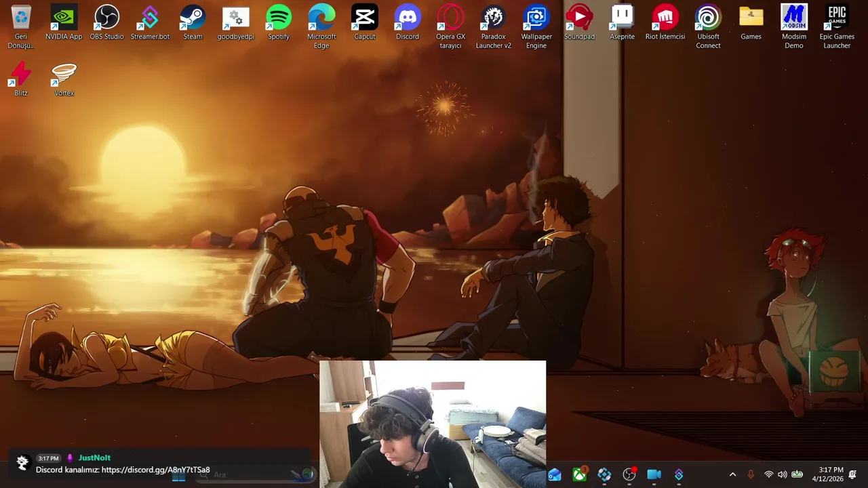The height and width of the screenshot is (488, 868).
Task: Open the blue diamond app in taskbar
Action: point(604,474)
